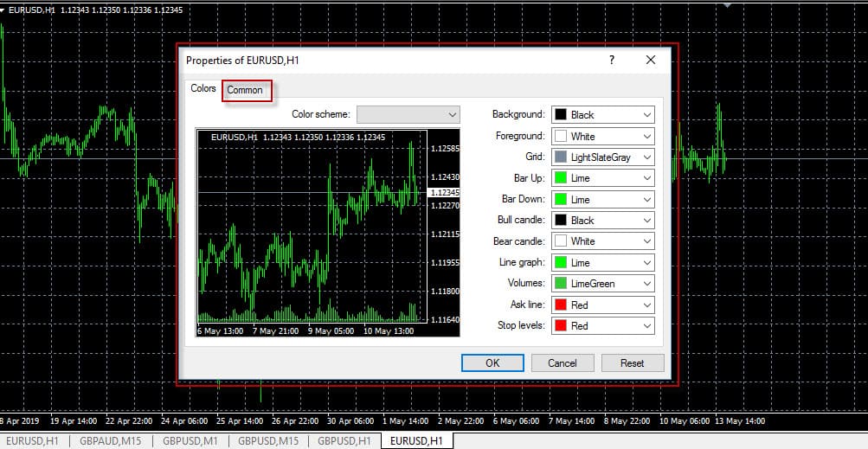Screen dimensions: 868x449
Task: Open the Bear candle color dropdown
Action: click(x=602, y=241)
